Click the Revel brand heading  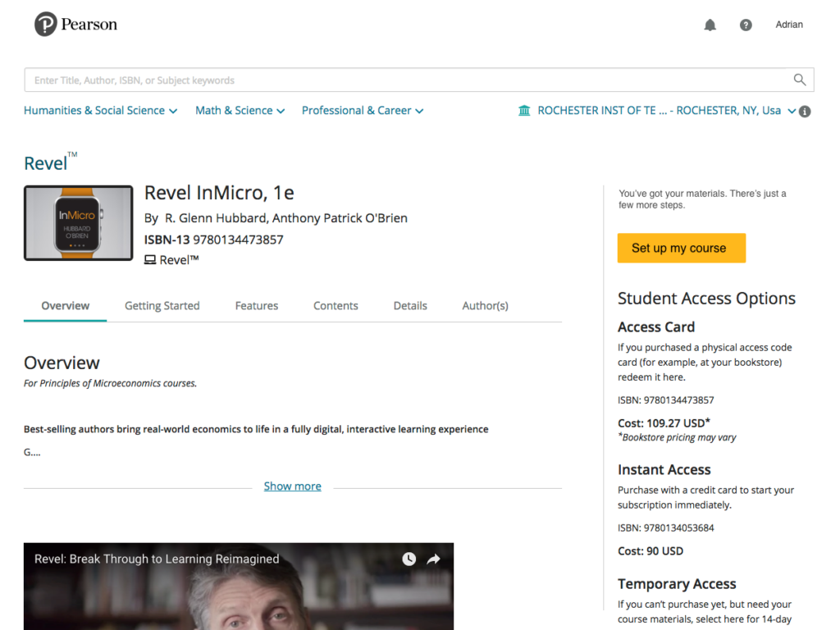50,162
